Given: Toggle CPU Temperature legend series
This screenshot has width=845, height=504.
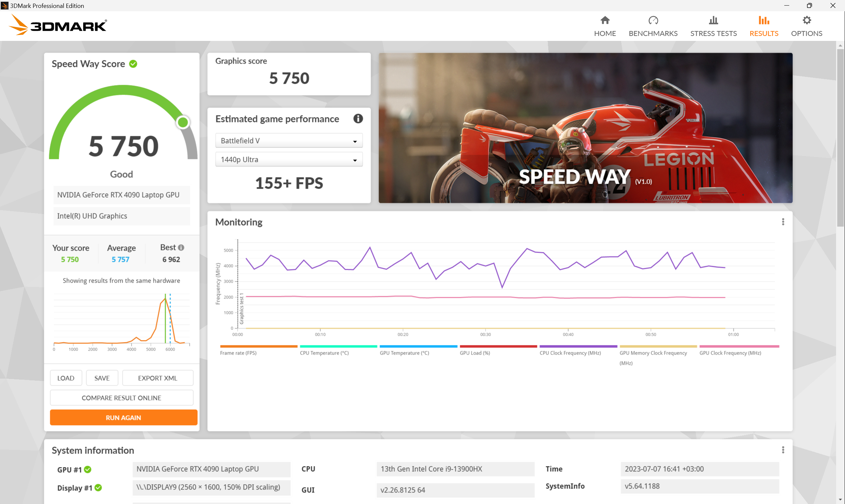Looking at the screenshot, I should click(x=338, y=351).
